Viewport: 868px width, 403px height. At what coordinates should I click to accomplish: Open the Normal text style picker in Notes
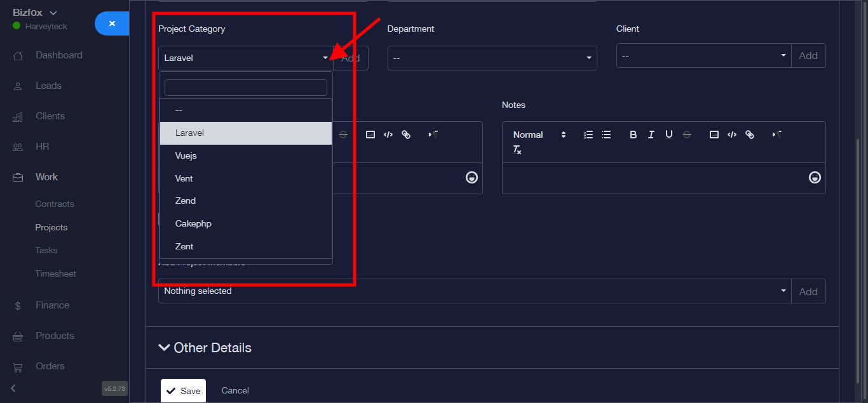coord(539,135)
